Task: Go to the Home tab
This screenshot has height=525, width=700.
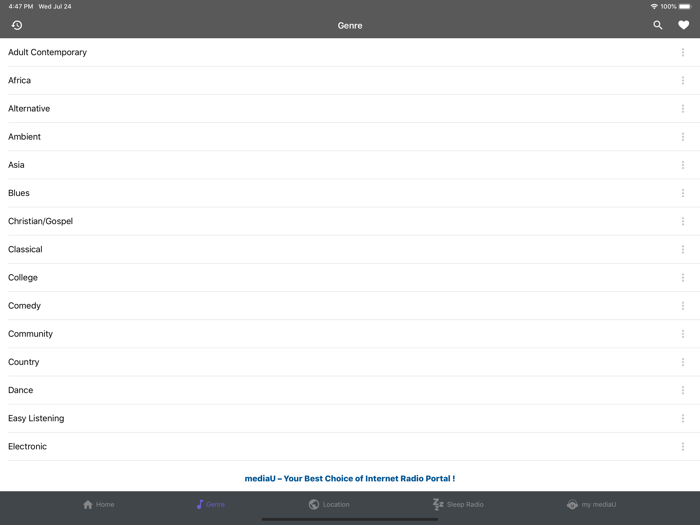Action: [99, 504]
